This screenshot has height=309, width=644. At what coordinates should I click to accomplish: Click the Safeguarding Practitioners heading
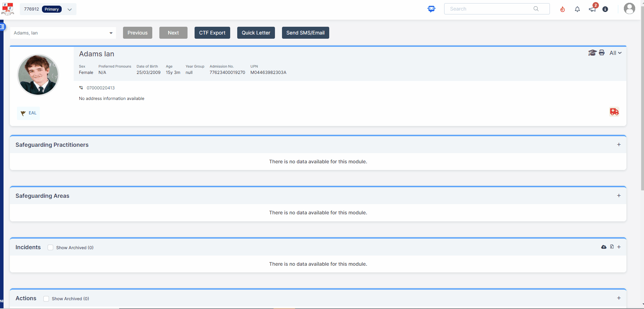coord(52,145)
